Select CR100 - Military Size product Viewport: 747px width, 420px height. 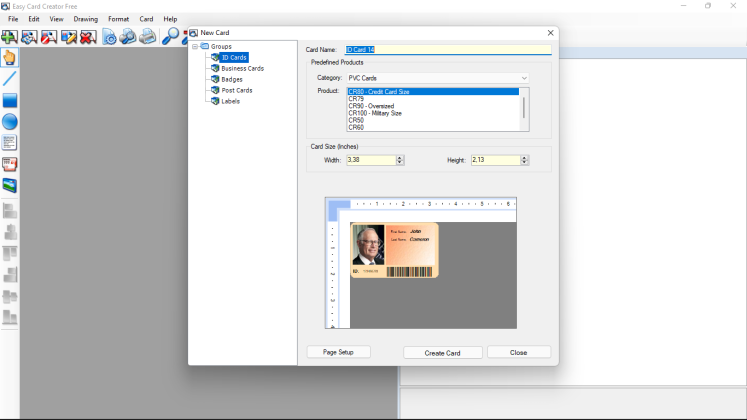(x=433, y=113)
